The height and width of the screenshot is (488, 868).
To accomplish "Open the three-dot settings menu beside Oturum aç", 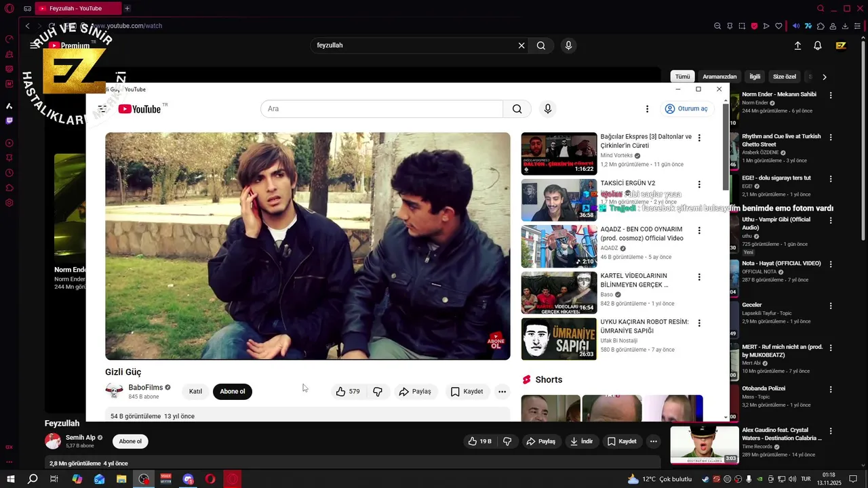I will click(647, 109).
